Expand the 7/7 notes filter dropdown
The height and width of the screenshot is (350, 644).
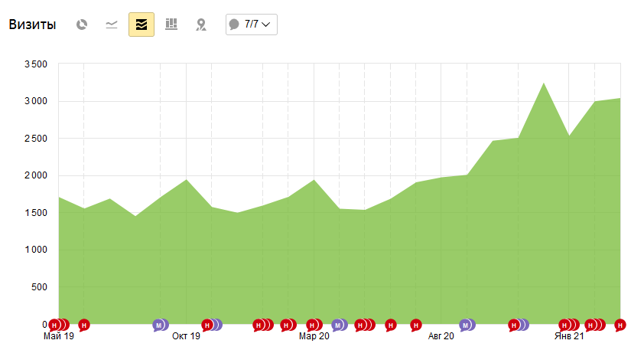tap(251, 25)
